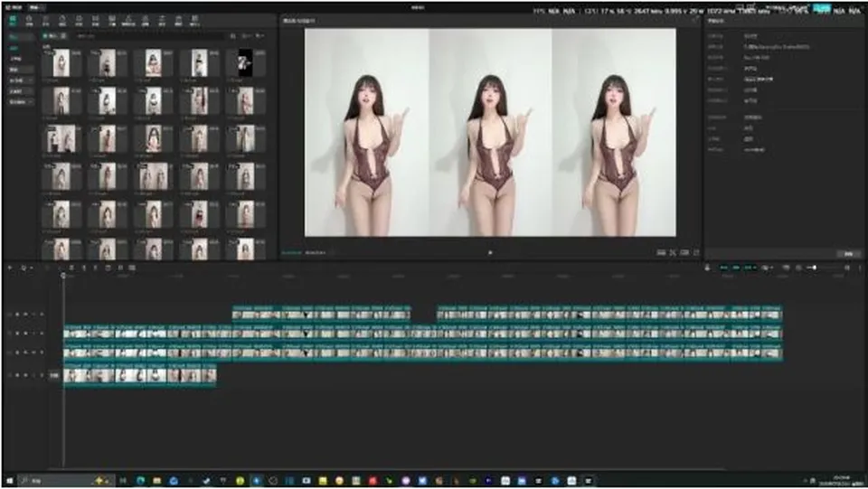Open the Stickers tab in top toolbar
Image resolution: width=868 pixels, height=489 pixels.
tap(62, 21)
